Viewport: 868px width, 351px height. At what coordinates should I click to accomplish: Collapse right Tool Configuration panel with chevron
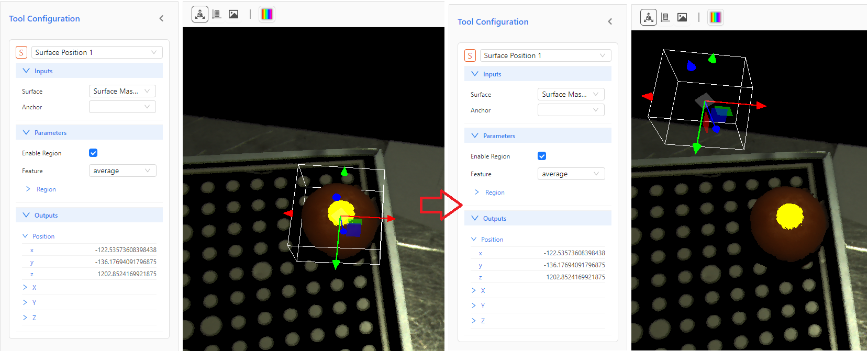[610, 21]
